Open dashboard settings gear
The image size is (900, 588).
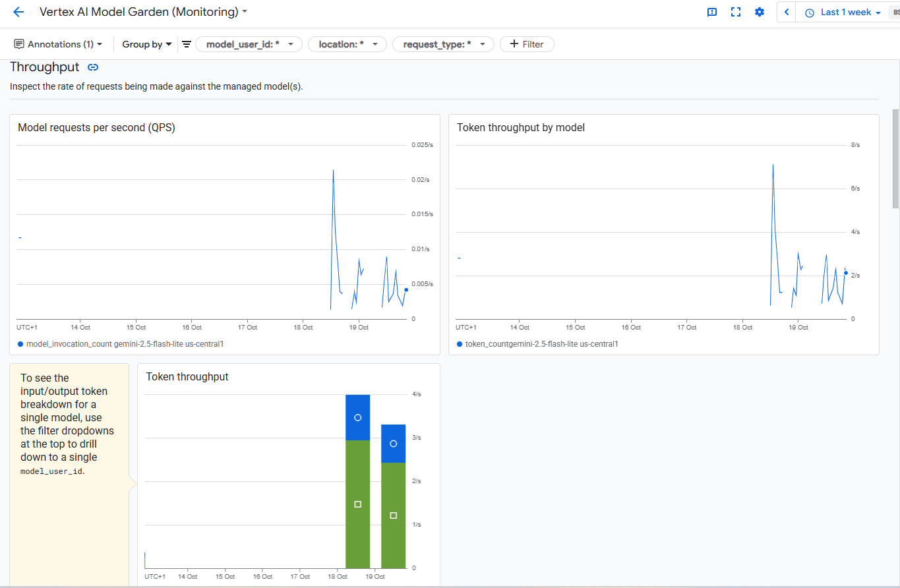760,12
